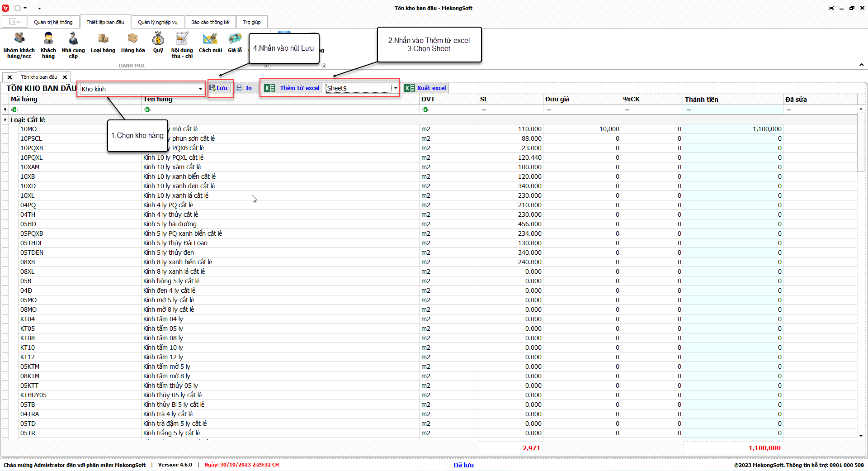Open the circle button dropdown in title bar
The image size is (868, 471).
pyautogui.click(x=25, y=8)
